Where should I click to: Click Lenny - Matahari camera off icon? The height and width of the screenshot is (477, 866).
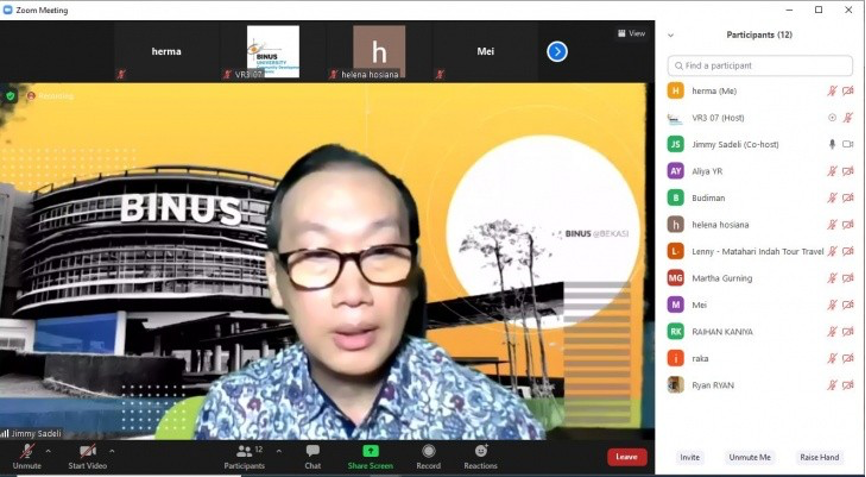click(848, 251)
